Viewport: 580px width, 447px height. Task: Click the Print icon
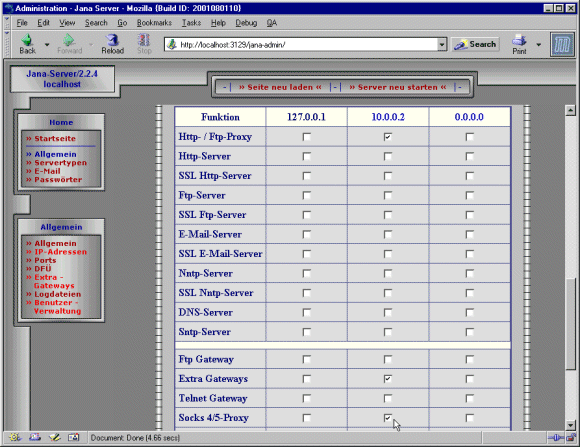pyautogui.click(x=519, y=40)
